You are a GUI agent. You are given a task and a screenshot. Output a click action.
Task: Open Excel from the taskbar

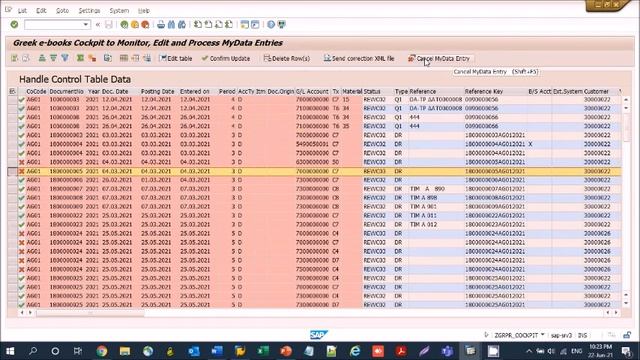click(x=263, y=351)
